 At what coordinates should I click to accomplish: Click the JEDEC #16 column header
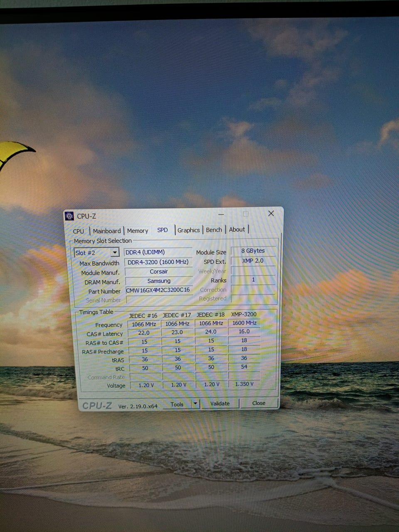coord(143,316)
